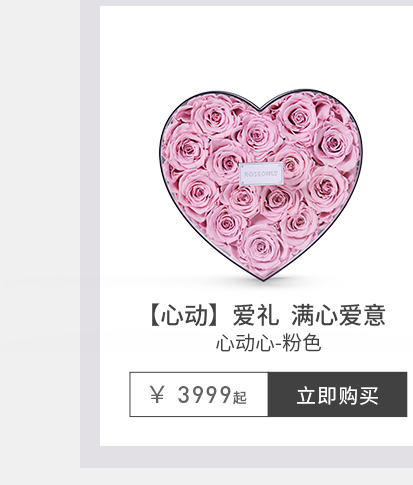The height and width of the screenshot is (485, 413).
Task: Open the heart-shaped pink rose box image
Action: [261, 185]
